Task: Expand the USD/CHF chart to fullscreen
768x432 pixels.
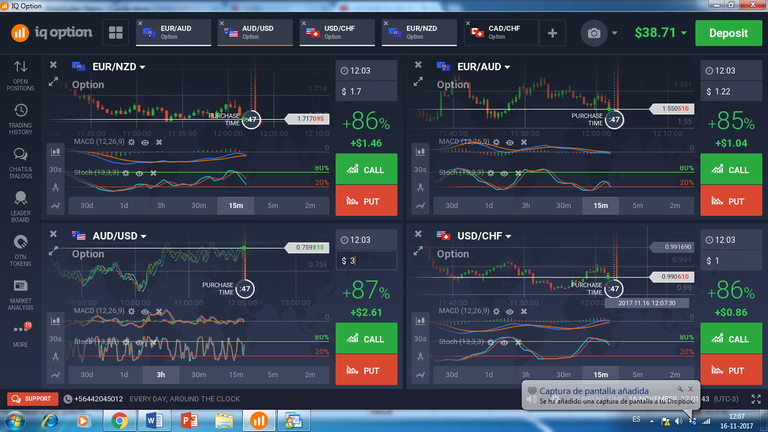Action: (x=418, y=251)
